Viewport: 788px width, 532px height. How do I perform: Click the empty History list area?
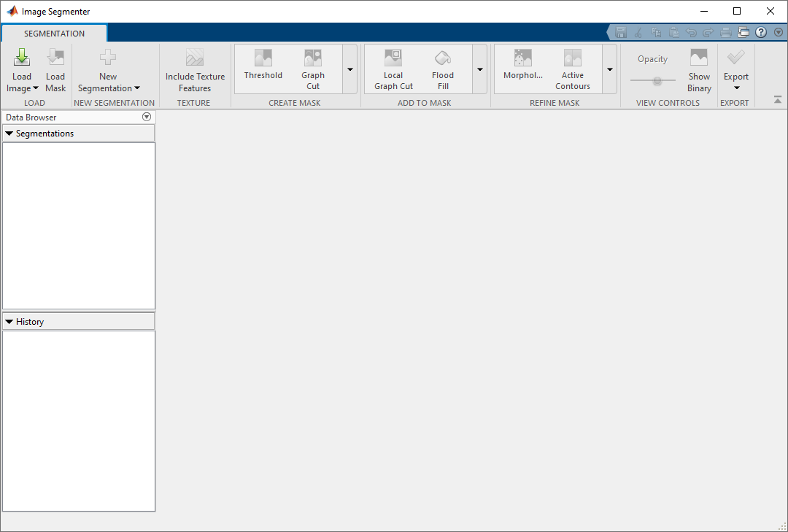[x=79, y=421]
